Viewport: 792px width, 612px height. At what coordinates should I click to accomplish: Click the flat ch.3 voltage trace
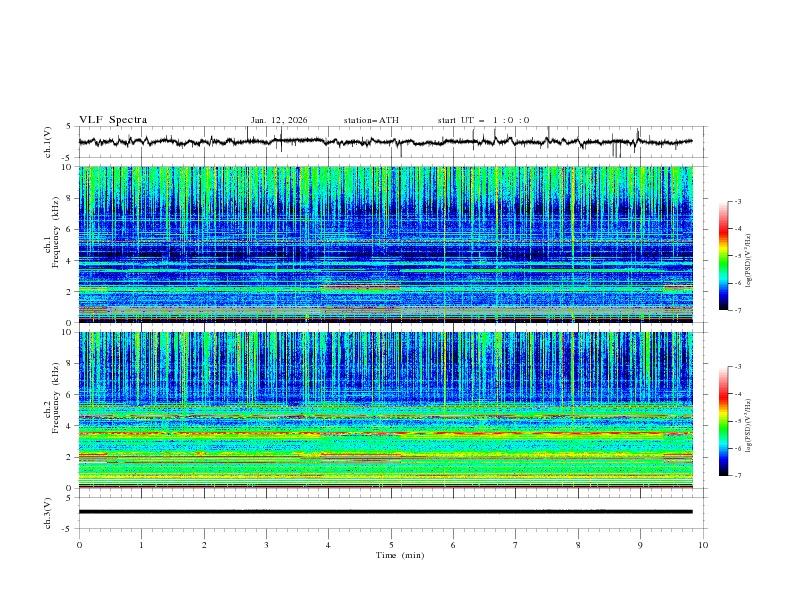(385, 512)
